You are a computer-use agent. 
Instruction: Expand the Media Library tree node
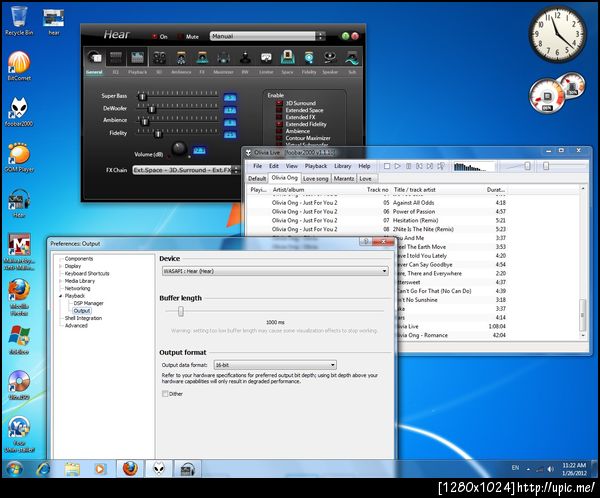[60, 281]
